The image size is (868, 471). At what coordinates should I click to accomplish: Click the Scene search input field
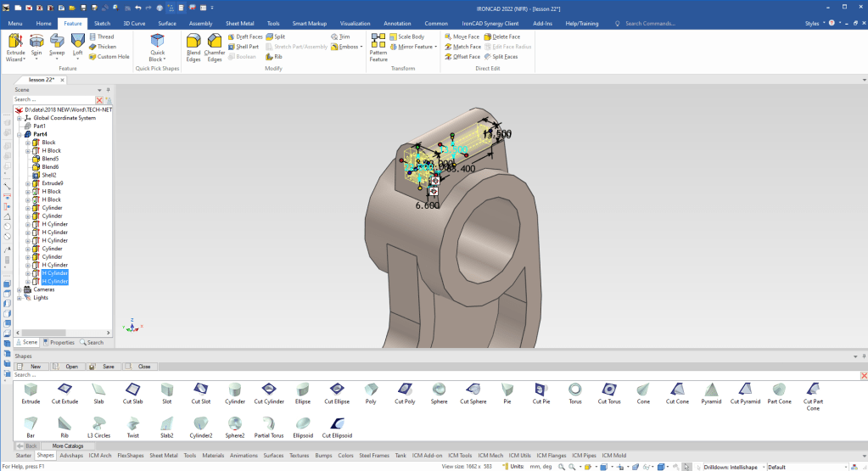click(53, 99)
